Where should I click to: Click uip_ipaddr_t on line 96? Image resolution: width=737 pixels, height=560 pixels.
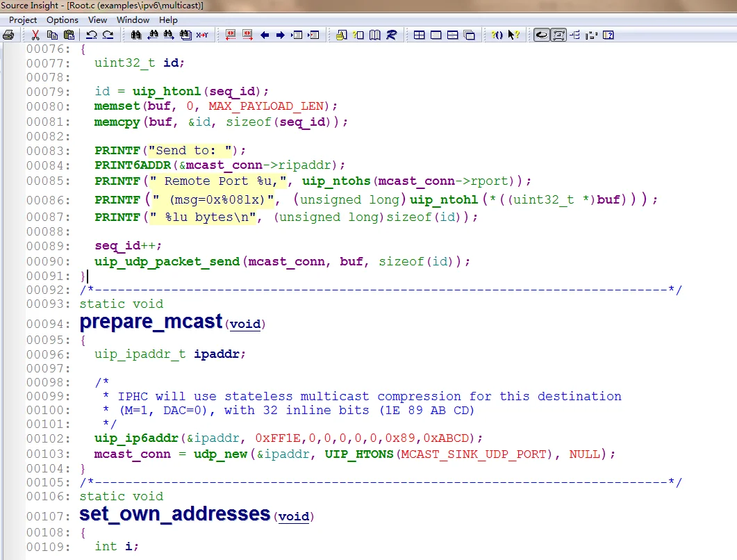[140, 354]
